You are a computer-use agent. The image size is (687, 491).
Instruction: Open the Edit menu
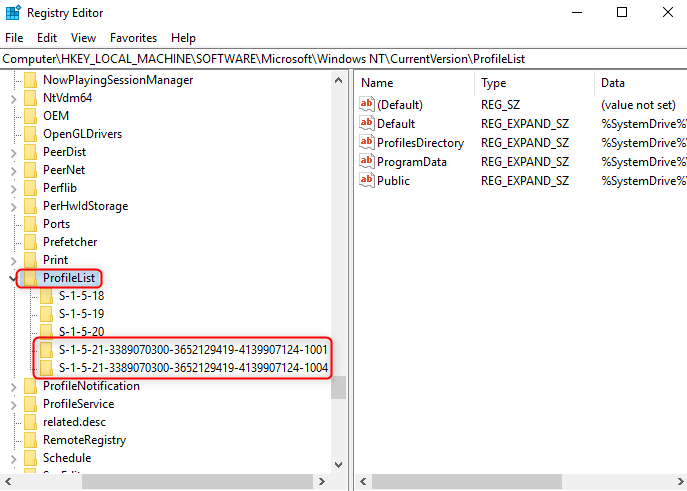tap(47, 37)
